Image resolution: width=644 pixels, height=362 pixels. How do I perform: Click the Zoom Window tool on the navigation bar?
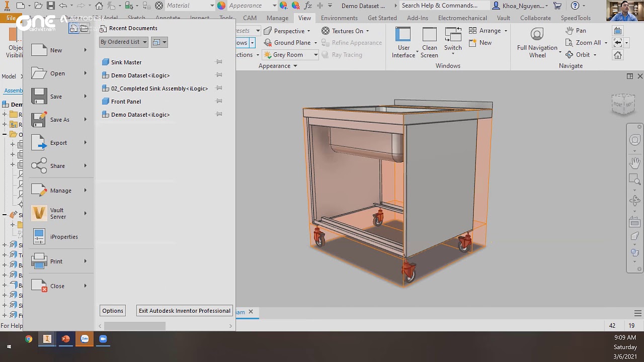pos(635,179)
